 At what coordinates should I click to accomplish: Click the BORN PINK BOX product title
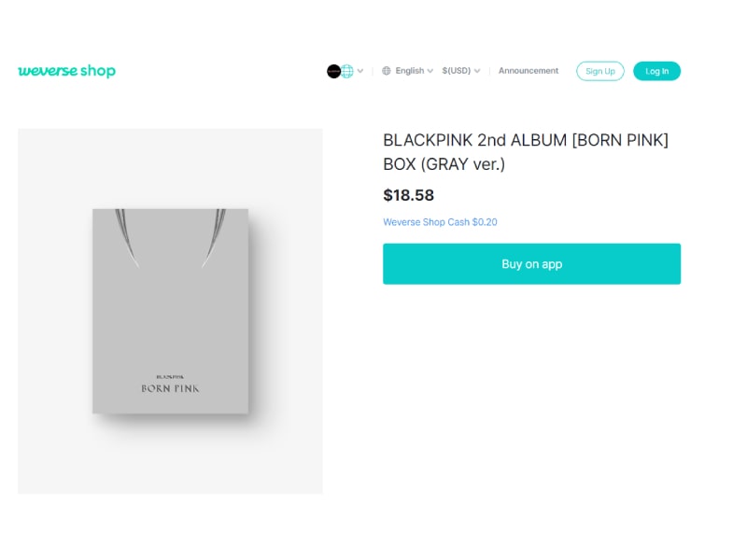526,152
